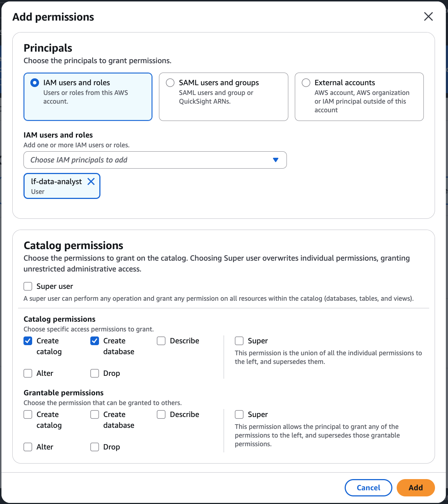The width and height of the screenshot is (448, 504).
Task: Check Drop under Catalog permissions
Action: [x=94, y=373]
